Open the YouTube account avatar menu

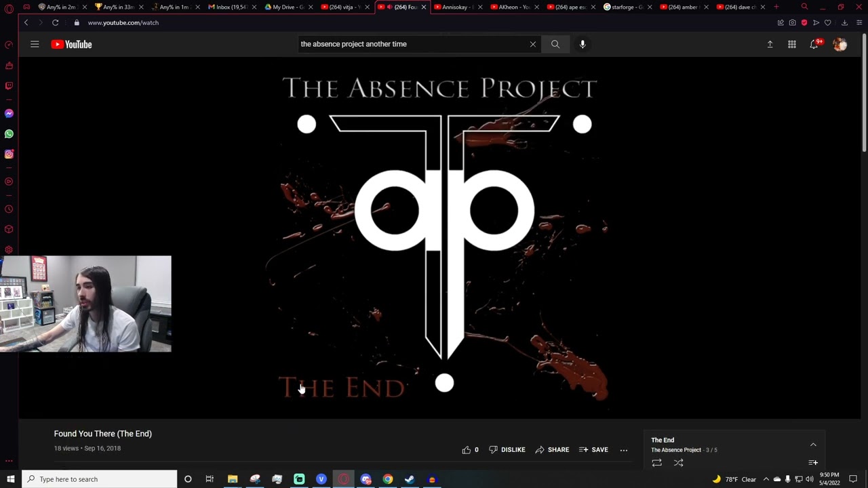[x=840, y=44]
